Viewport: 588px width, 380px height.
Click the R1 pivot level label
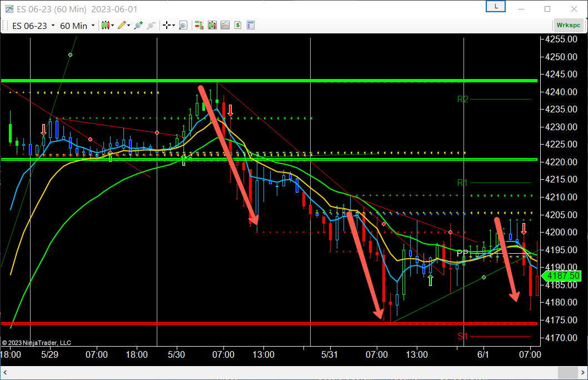pos(463,183)
